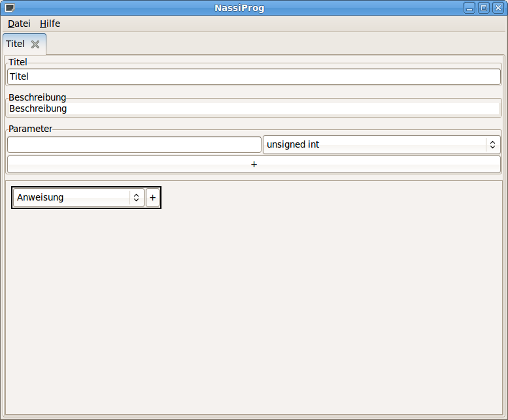The height and width of the screenshot is (420, 508).
Task: Click into the Titel text field
Action: click(x=254, y=76)
